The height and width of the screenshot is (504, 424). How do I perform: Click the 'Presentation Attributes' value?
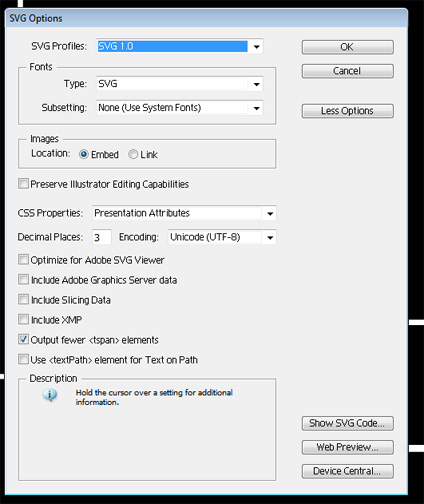(x=142, y=213)
